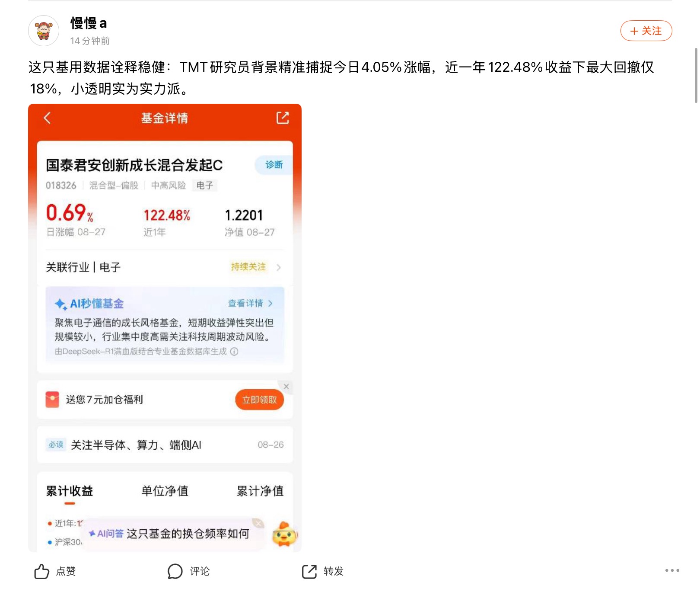
Task: Click the 018326 fund code
Action: pyautogui.click(x=61, y=186)
